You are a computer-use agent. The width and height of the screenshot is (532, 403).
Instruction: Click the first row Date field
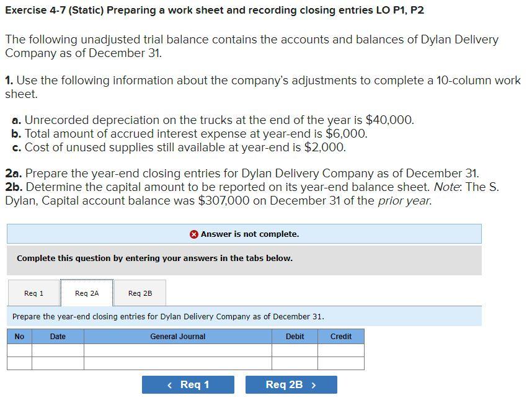pyautogui.click(x=57, y=349)
